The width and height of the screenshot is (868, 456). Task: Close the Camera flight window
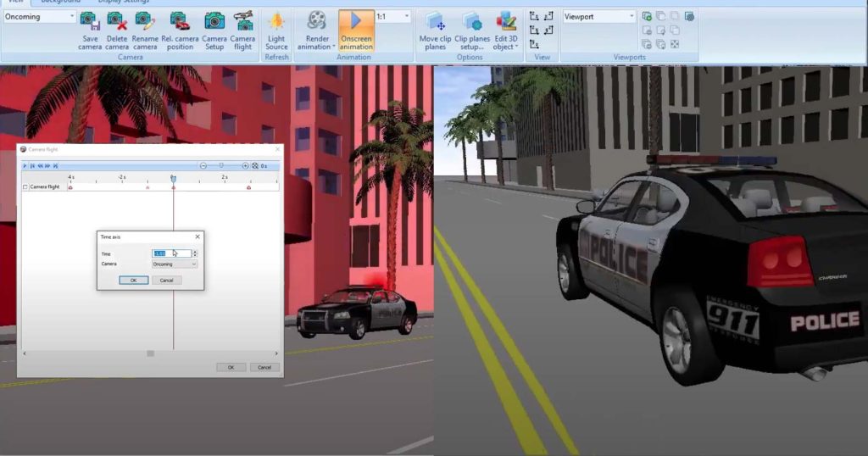click(x=278, y=149)
